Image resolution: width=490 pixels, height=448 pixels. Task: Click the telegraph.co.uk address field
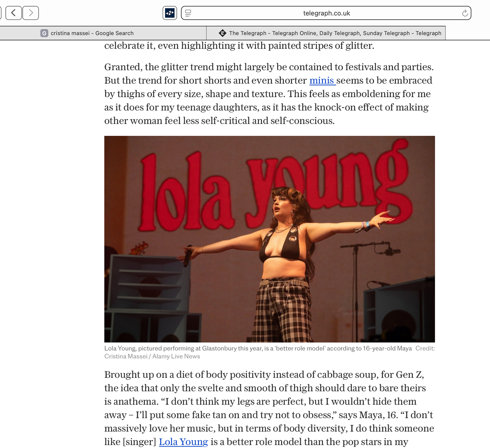point(326,13)
